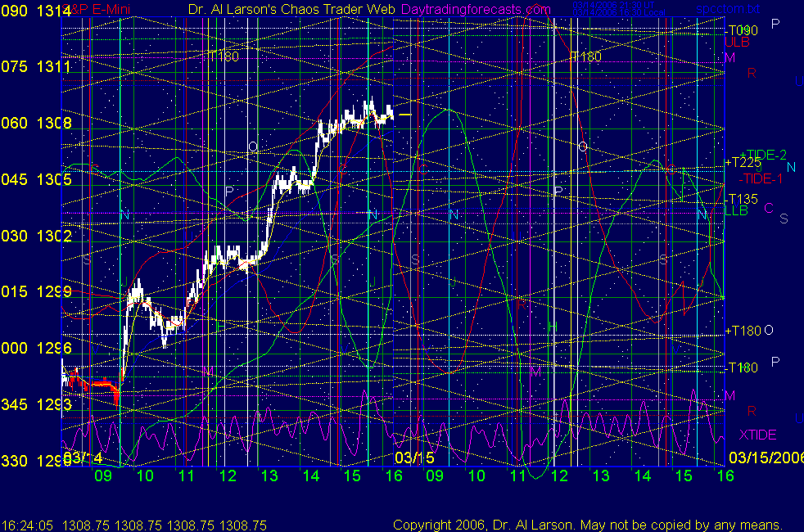This screenshot has width=804, height=532.
Task: Click the "12" hour label of the 03/15 session
Action: point(559,476)
